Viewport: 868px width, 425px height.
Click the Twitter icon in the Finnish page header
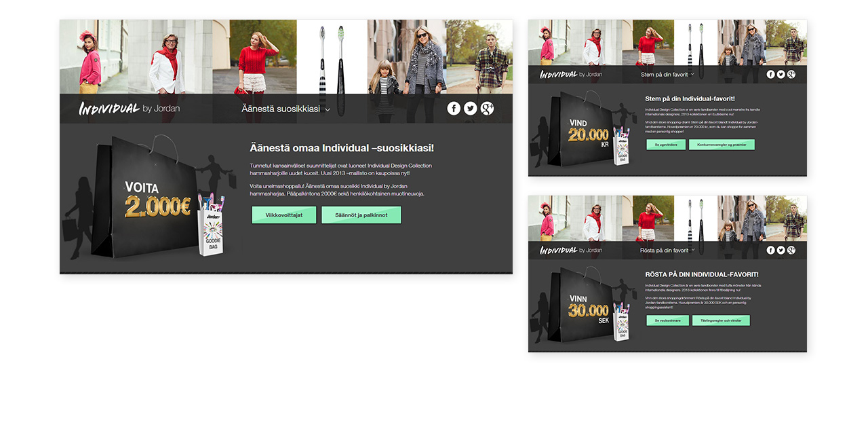point(471,109)
